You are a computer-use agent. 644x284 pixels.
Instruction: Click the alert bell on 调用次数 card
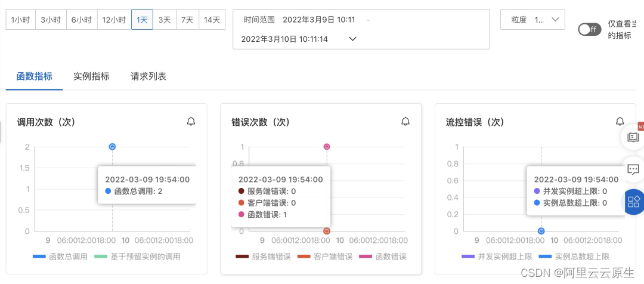point(191,122)
